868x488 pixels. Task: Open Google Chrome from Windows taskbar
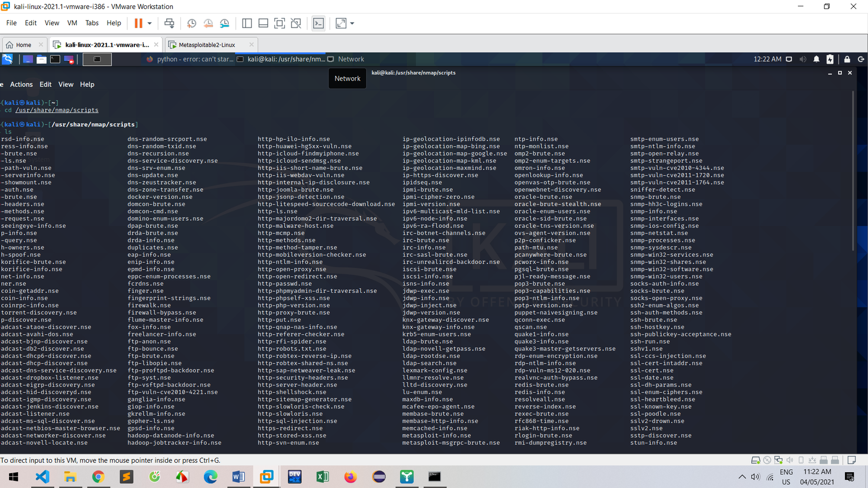(98, 477)
